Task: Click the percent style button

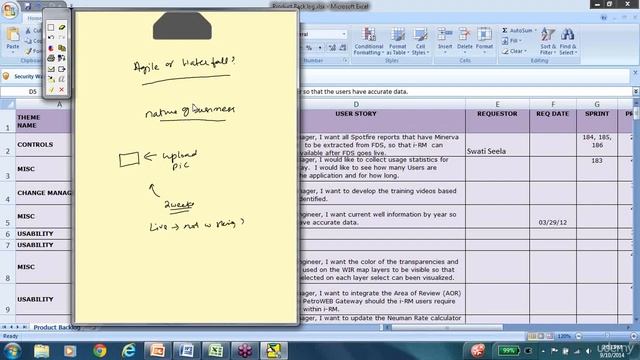Action: (309, 48)
